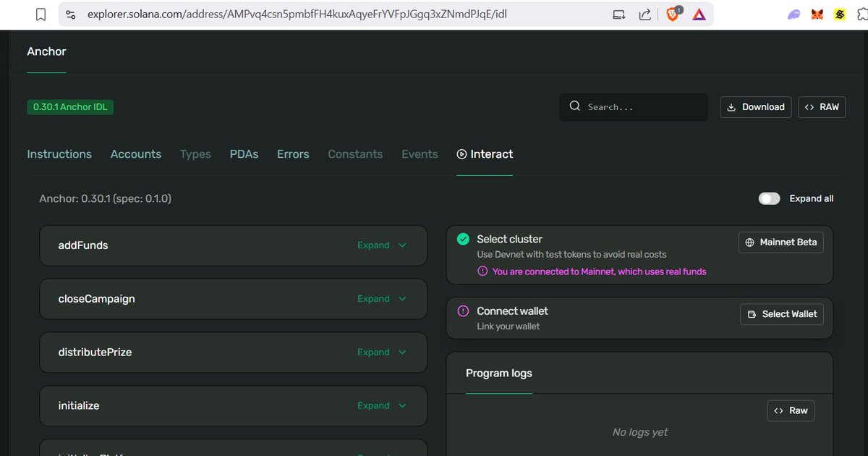Open the Mainnet Beta cluster selector
Screen dimensions: 868x456
(780, 242)
